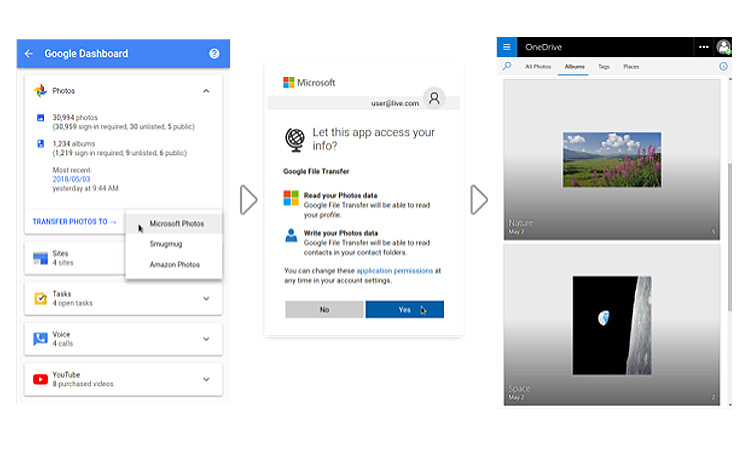Click the OneDrive info icon

(723, 67)
